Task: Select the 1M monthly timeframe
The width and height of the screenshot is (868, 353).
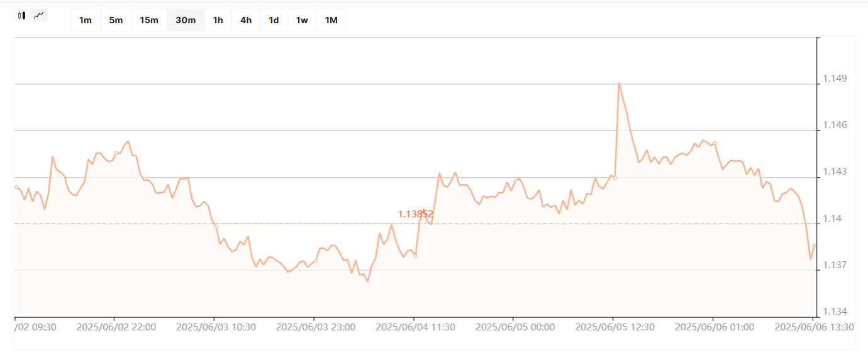Action: click(331, 20)
